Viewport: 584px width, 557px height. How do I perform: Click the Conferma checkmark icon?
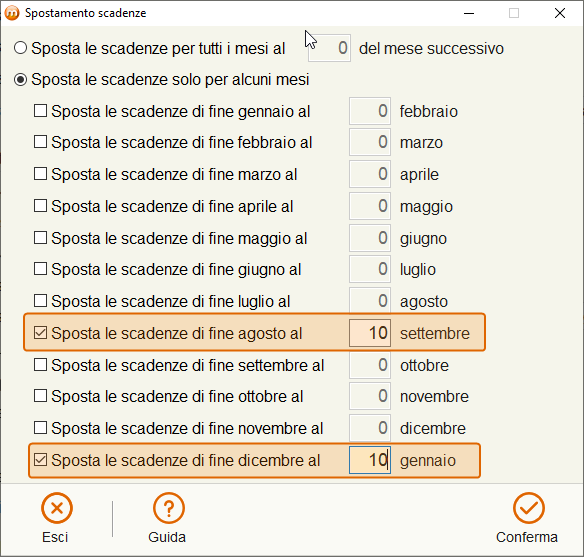coord(529,508)
